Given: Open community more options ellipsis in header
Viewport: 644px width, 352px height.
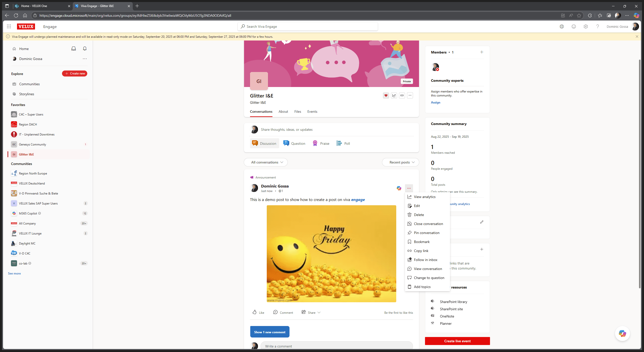Looking at the screenshot, I should click(x=410, y=95).
